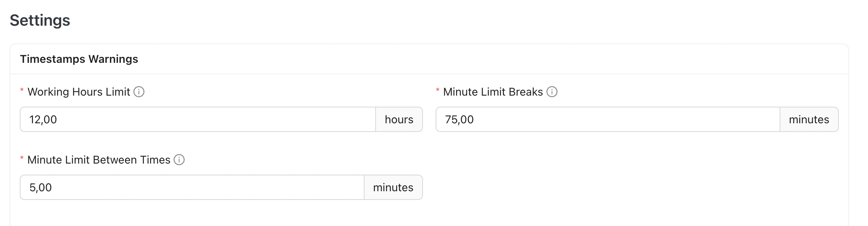Open the Minute Limit Between Times info tooltip icon
Screen dimensions: 868x226
179,160
